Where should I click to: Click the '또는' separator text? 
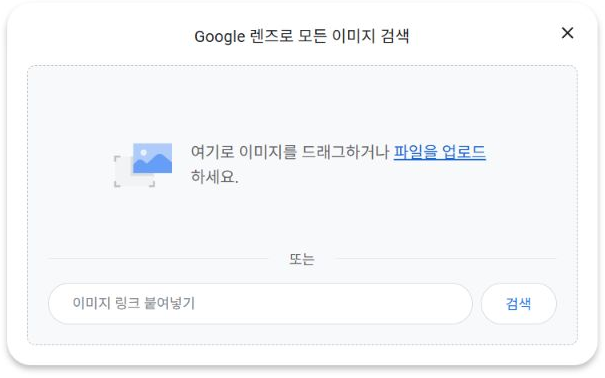302,259
